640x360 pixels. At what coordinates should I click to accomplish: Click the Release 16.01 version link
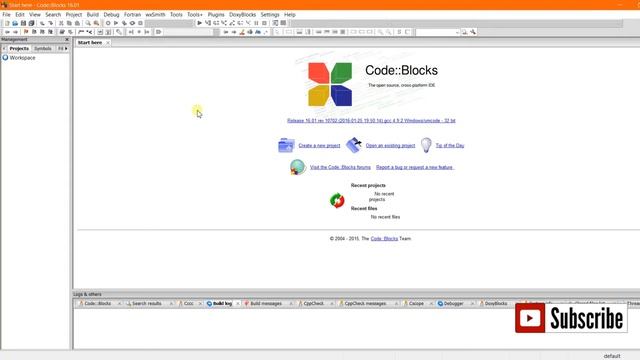pos(371,120)
